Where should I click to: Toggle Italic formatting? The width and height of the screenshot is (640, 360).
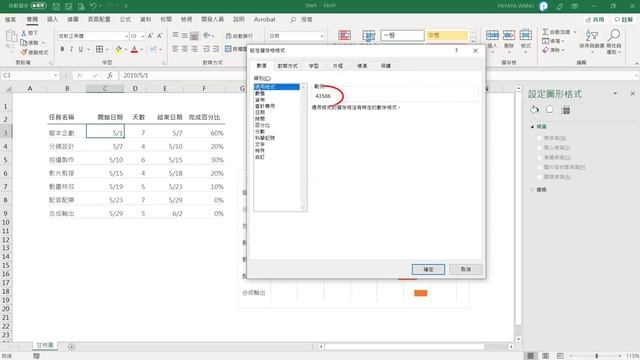point(71,49)
